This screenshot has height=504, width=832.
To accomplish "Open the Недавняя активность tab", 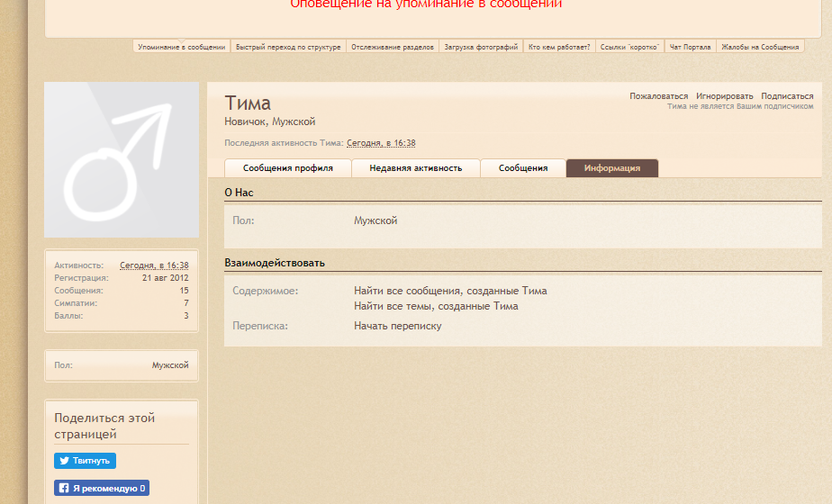I will pos(415,168).
